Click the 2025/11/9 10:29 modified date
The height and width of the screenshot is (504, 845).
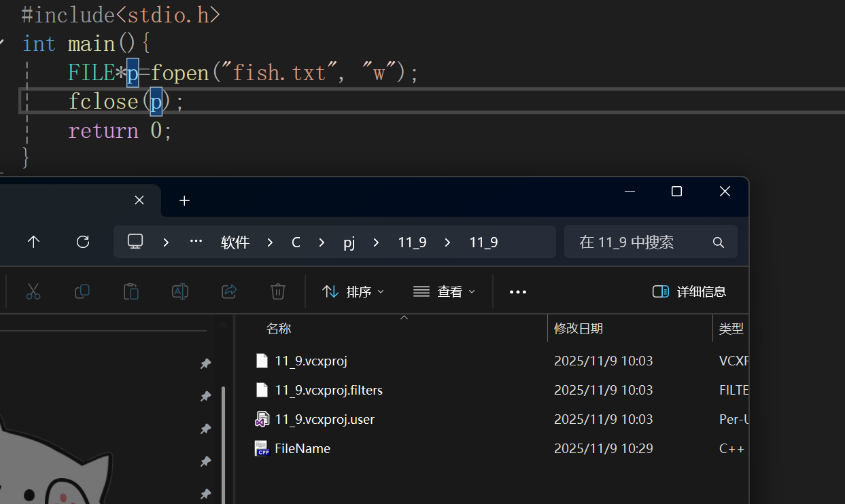pyautogui.click(x=603, y=448)
